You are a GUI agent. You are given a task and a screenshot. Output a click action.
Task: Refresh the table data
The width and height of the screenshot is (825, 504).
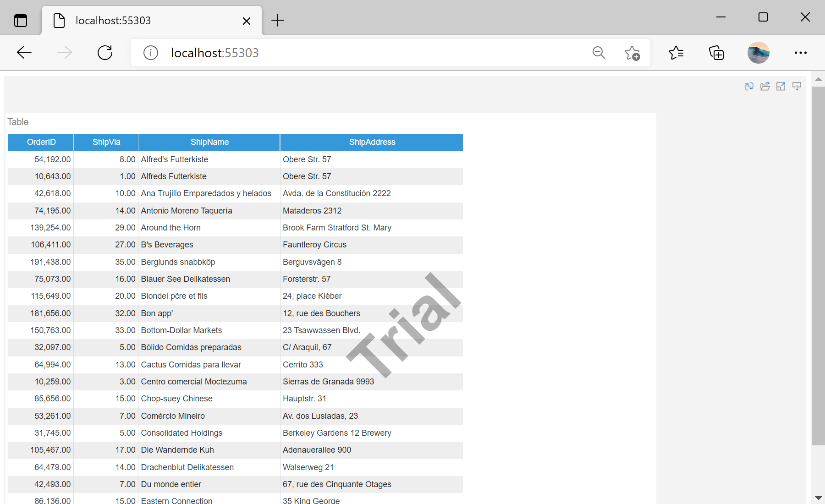(748, 86)
